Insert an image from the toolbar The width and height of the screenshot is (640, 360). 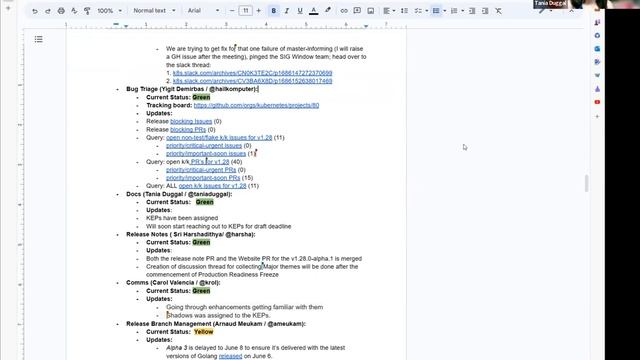(x=371, y=11)
